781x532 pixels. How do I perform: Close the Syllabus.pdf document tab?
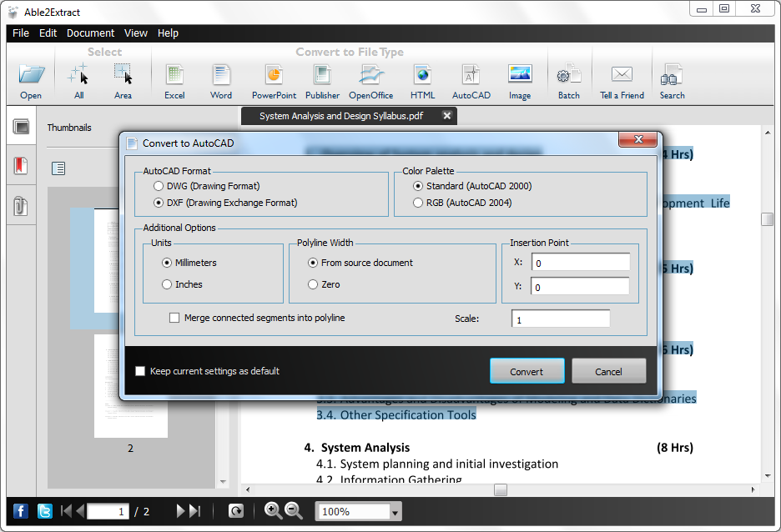pyautogui.click(x=446, y=115)
